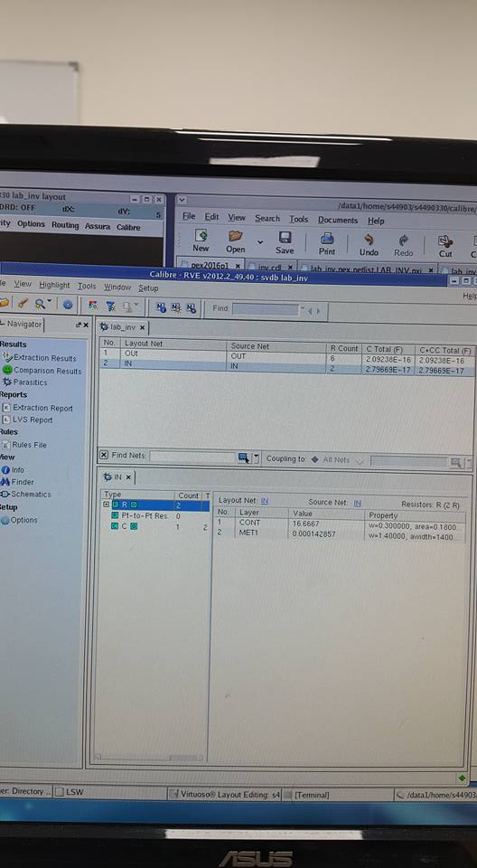Click the Print icon in the text editor
This screenshot has height=868, width=477.
click(327, 239)
